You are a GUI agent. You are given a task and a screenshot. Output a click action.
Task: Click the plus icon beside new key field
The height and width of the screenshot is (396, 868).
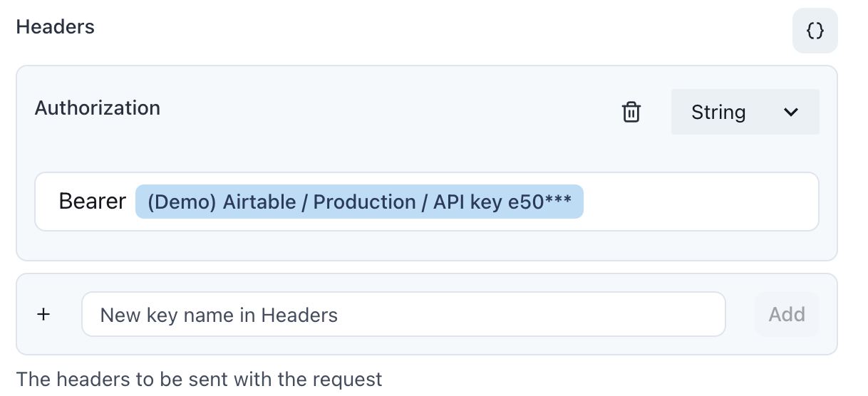43,314
